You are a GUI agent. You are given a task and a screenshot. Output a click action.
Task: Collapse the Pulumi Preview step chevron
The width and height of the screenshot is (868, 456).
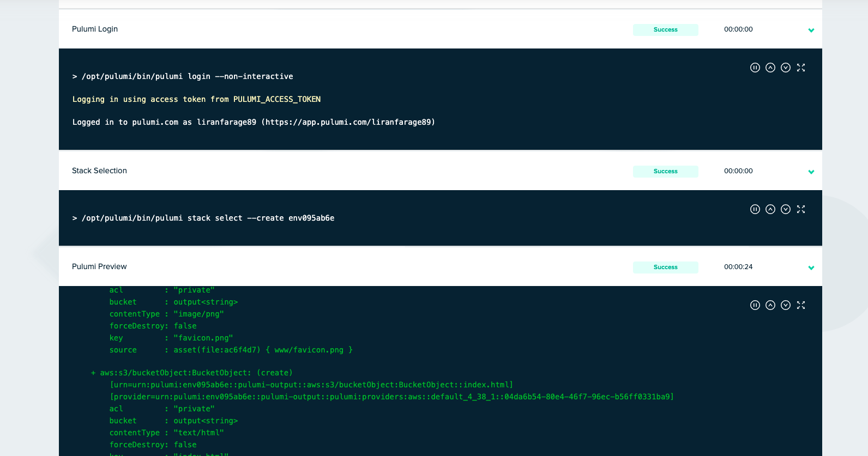point(811,267)
